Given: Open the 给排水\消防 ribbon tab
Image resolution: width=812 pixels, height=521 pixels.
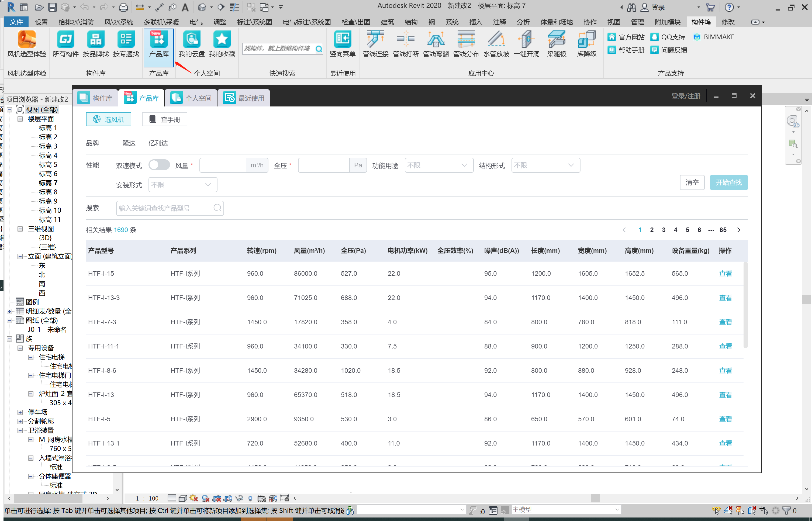Looking at the screenshot, I should pos(76,22).
